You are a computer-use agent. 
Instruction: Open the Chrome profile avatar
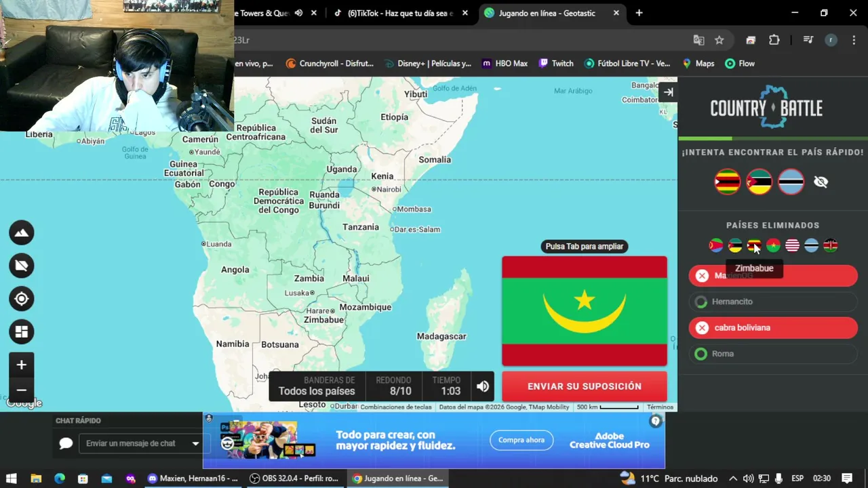click(x=831, y=40)
